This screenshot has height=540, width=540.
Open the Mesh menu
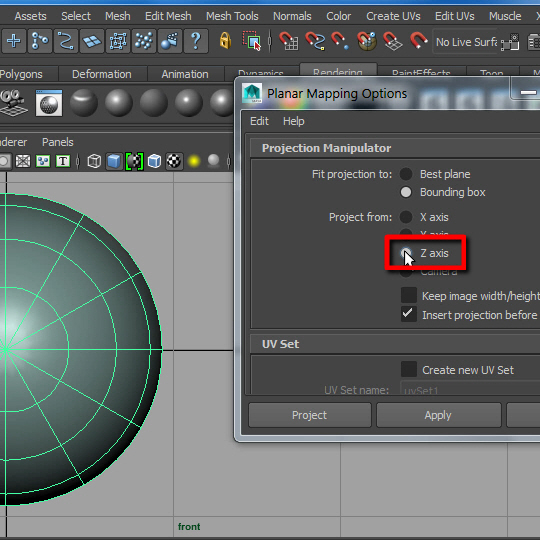click(118, 16)
